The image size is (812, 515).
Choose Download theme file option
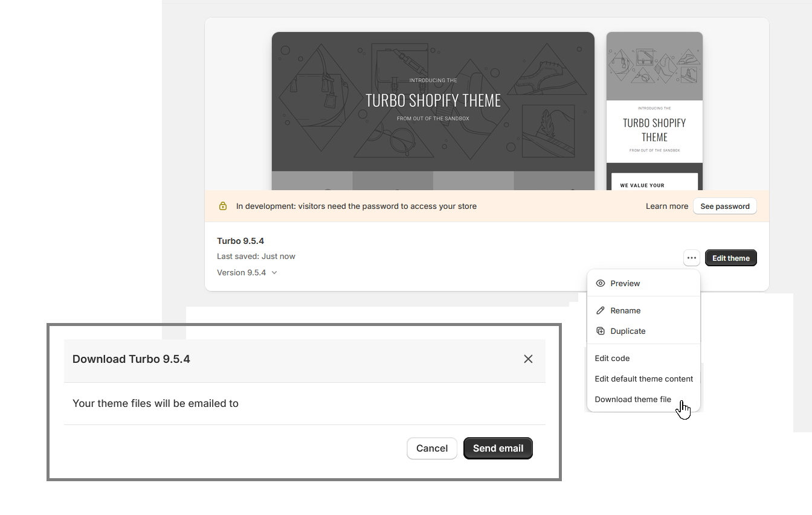[x=643, y=399]
